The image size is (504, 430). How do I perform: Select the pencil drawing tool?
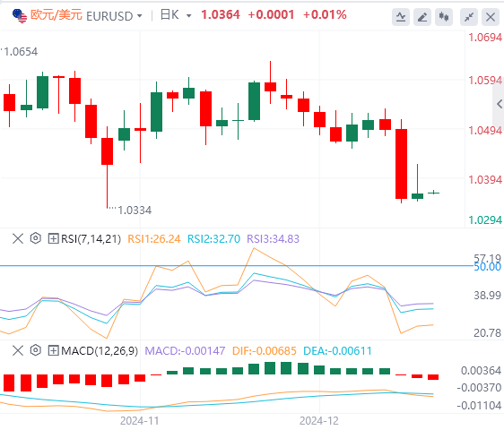(422, 17)
